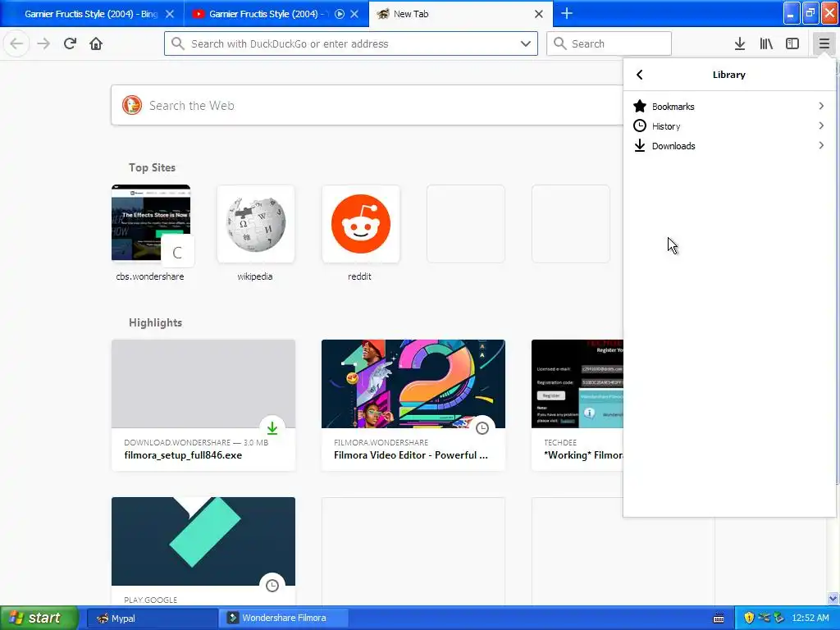Open Downloads in the Library panel

click(x=729, y=146)
